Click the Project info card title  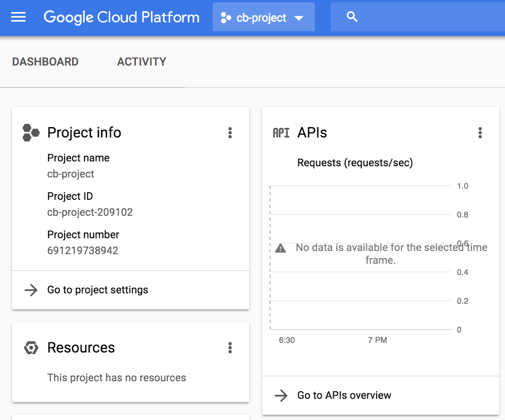point(84,133)
